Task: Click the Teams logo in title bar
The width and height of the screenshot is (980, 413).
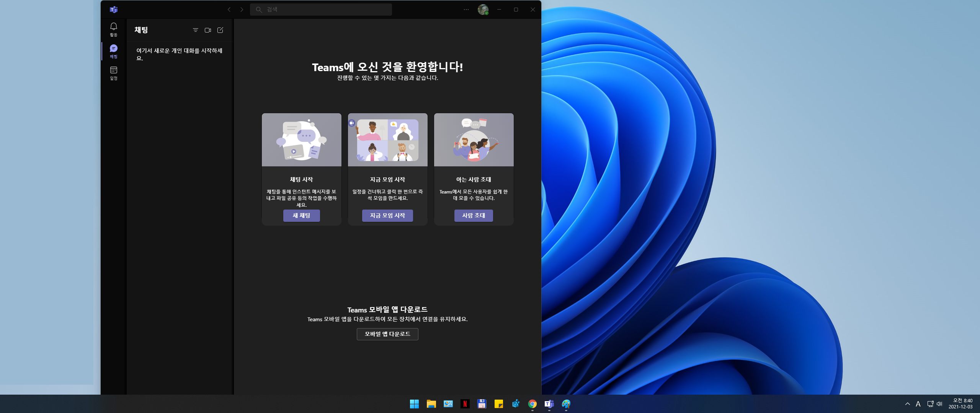Action: [x=114, y=10]
